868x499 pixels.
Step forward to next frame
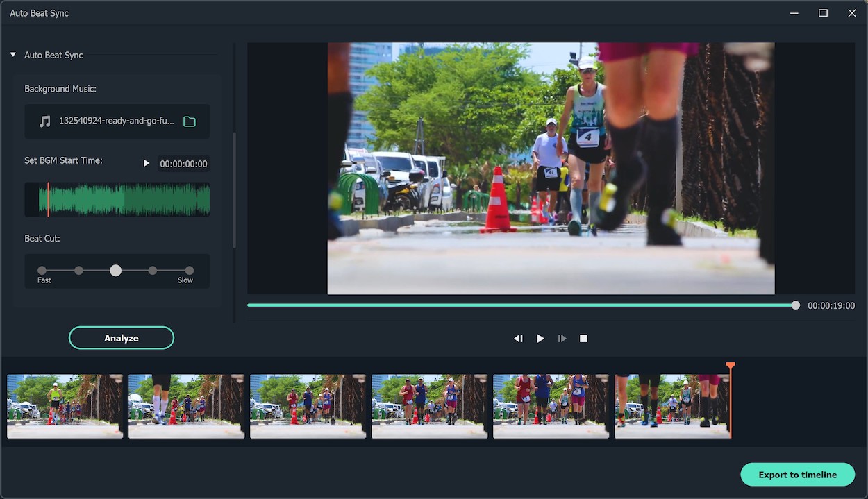pos(562,339)
